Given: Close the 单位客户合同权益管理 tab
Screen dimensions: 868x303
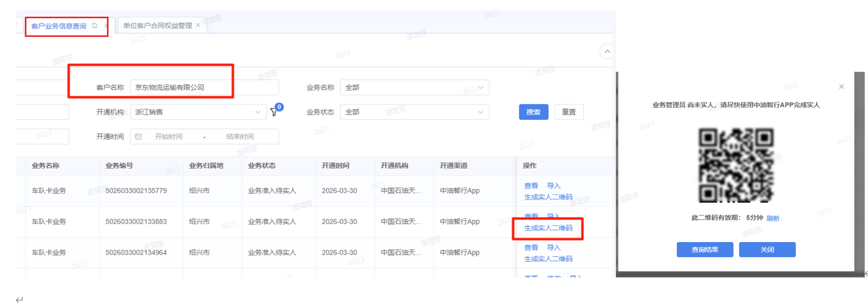Looking at the screenshot, I should click(198, 25).
